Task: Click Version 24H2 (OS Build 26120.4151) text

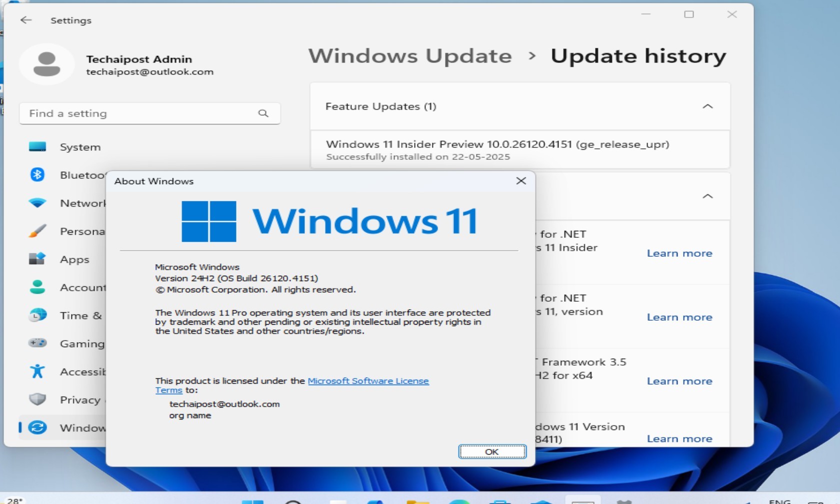Action: tap(236, 278)
